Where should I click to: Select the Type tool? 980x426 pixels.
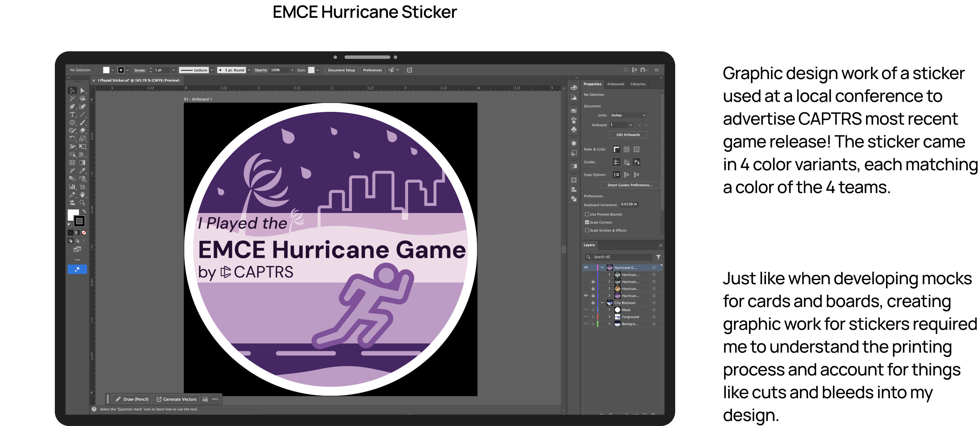[x=72, y=114]
